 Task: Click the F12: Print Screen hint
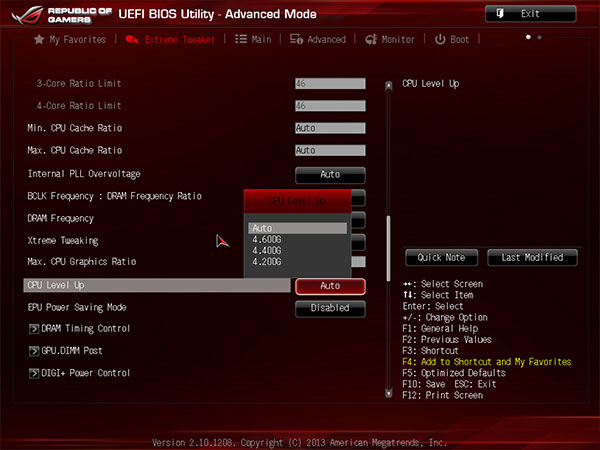click(443, 395)
